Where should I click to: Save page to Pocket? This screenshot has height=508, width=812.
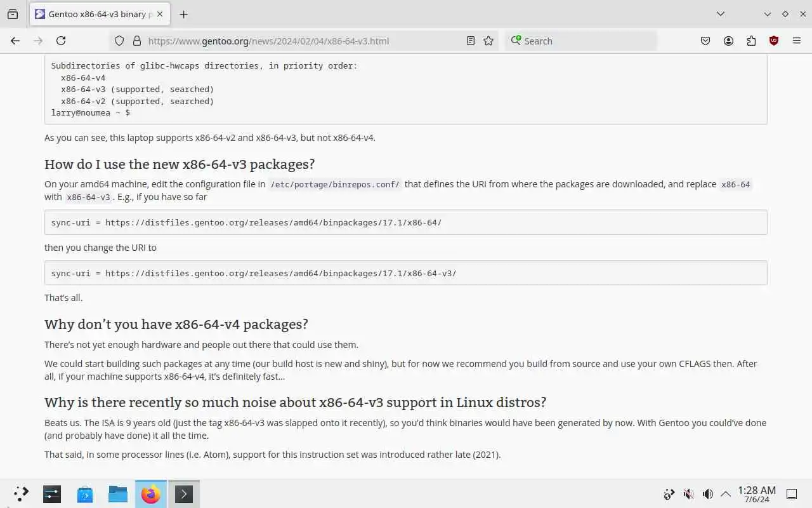tap(705, 41)
